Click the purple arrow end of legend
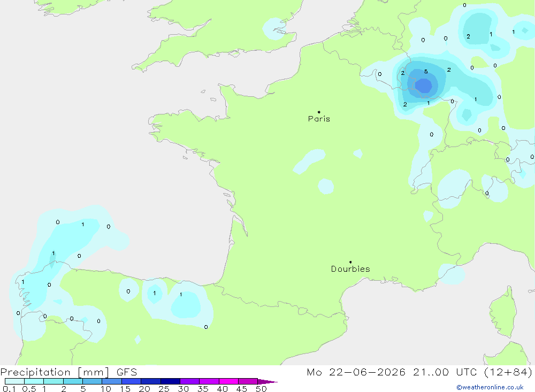535x392 pixels. pyautogui.click(x=267, y=381)
